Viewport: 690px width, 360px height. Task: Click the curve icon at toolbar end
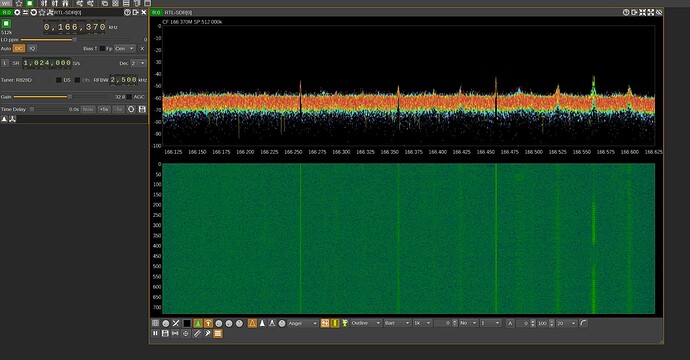pyautogui.click(x=584, y=323)
